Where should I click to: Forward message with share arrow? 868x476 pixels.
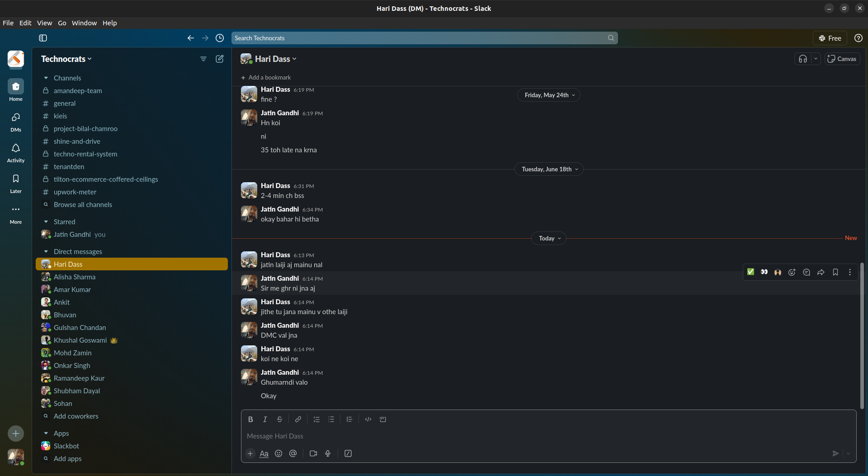click(x=821, y=272)
